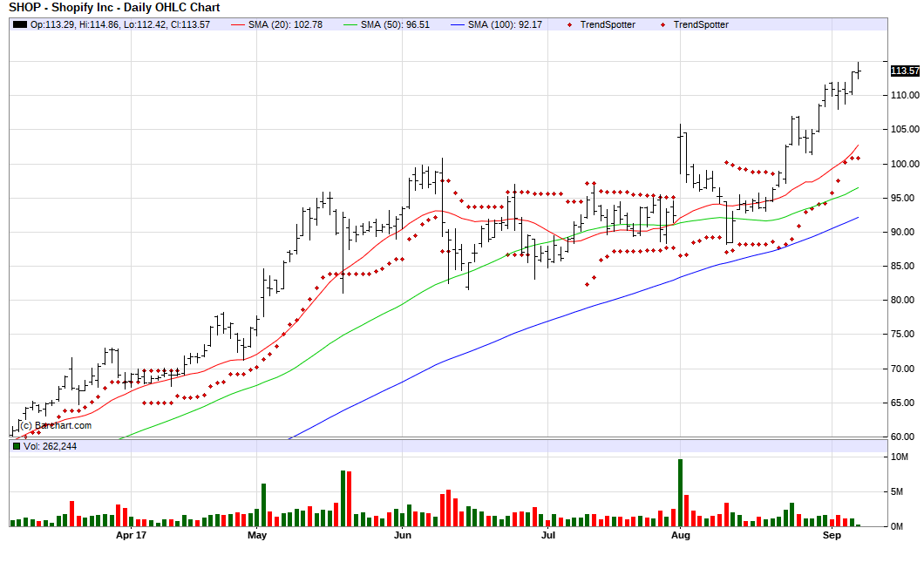
Task: Click the 85.00 price axis label
Action: pos(905,267)
